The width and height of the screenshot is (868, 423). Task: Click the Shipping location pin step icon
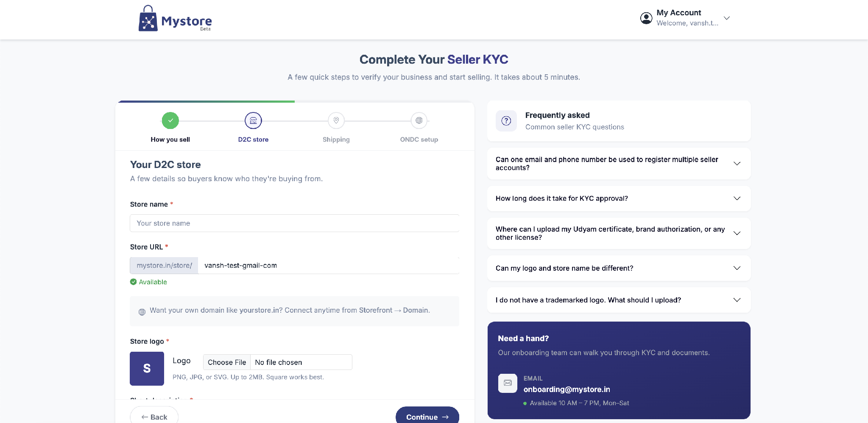336,120
